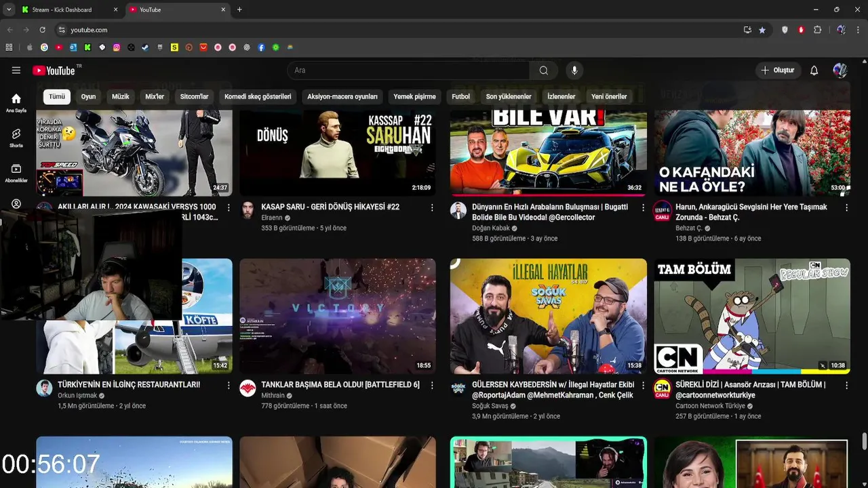Open options for Bugatti Bolide video
The height and width of the screenshot is (488, 868).
[x=643, y=207]
